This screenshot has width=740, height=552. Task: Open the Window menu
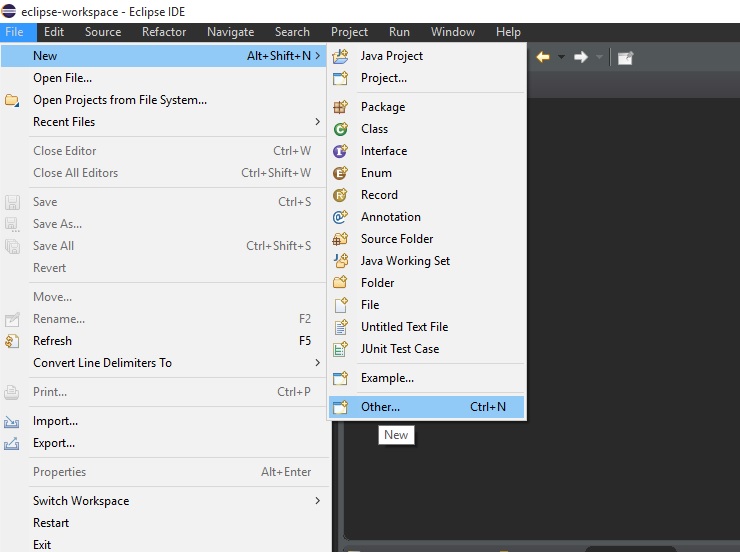click(453, 32)
